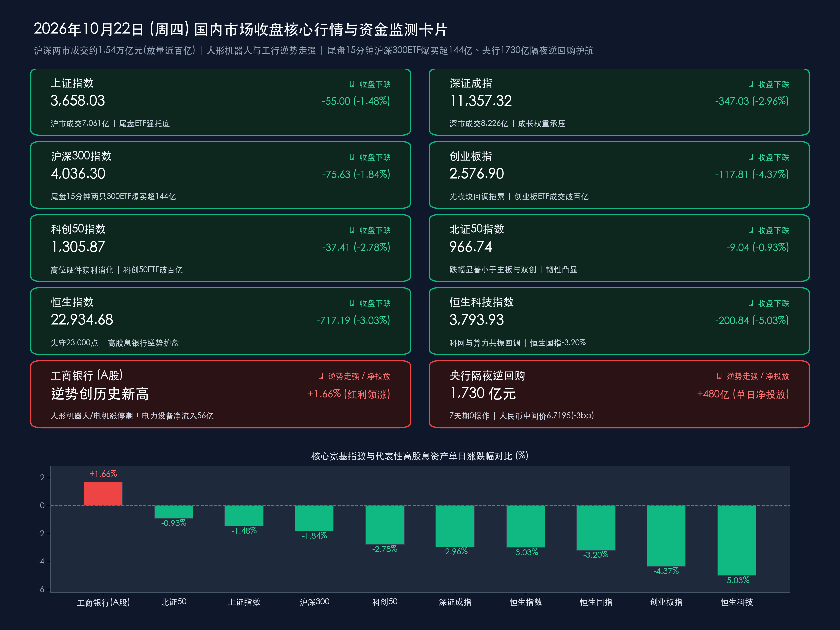Click the note 跌幅显著小于主板与双创 | 韧性凸显
This screenshot has width=840, height=630.
click(x=513, y=270)
